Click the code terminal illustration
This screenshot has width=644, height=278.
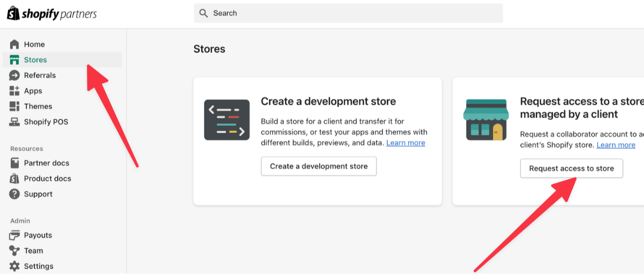pos(226,120)
